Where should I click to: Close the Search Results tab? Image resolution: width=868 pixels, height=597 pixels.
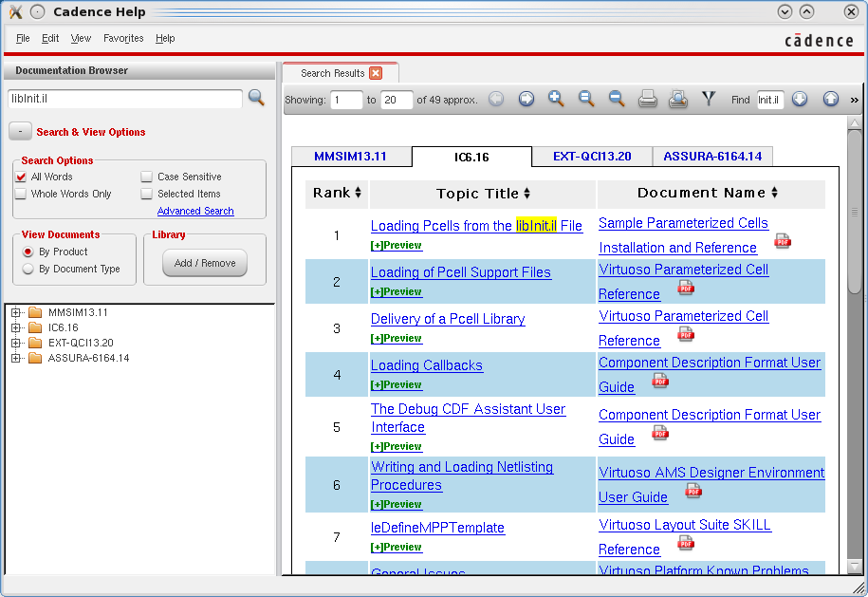(376, 73)
